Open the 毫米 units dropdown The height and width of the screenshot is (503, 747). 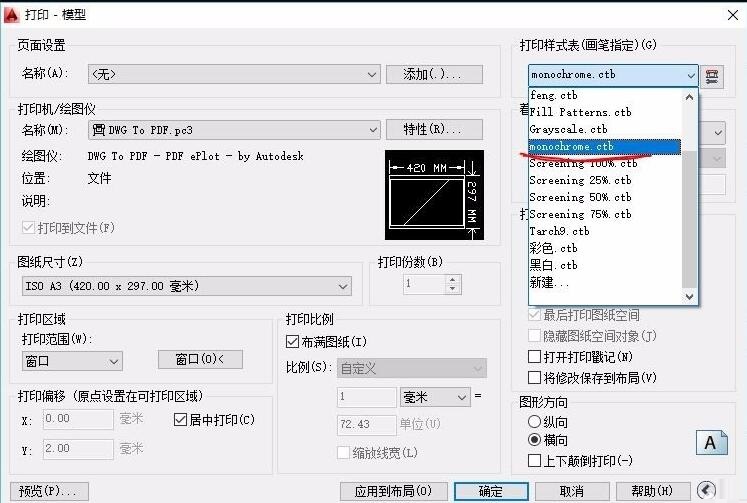click(435, 397)
